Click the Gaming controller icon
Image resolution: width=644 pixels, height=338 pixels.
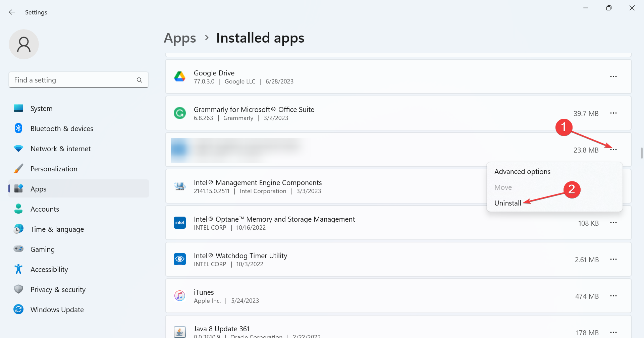click(18, 249)
